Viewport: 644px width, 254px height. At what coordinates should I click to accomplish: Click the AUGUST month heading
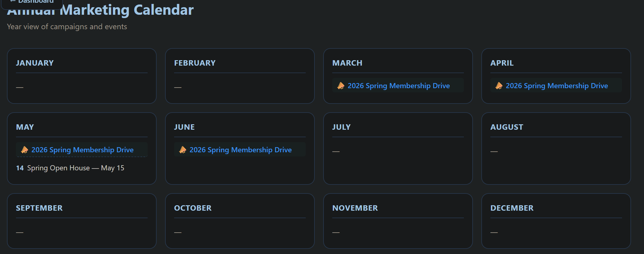click(x=507, y=127)
